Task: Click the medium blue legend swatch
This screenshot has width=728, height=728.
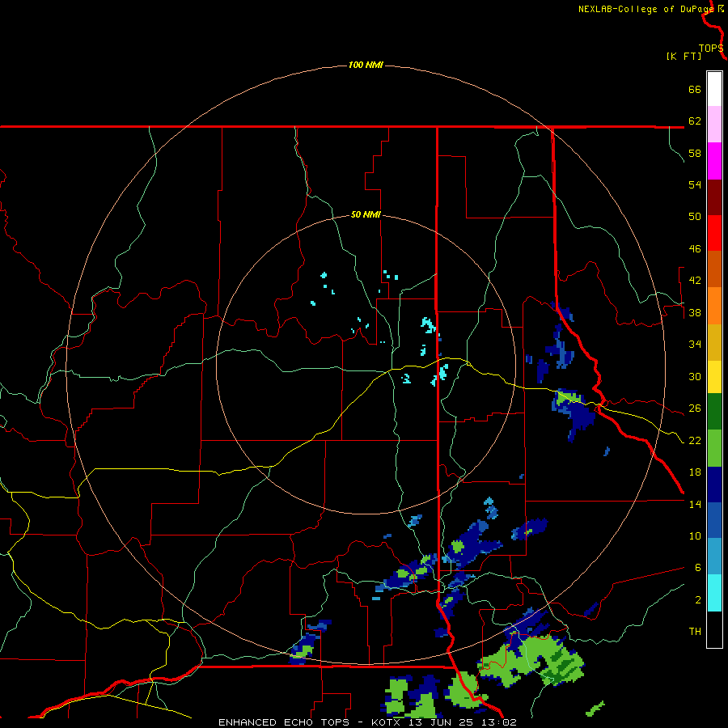Action: [714, 520]
